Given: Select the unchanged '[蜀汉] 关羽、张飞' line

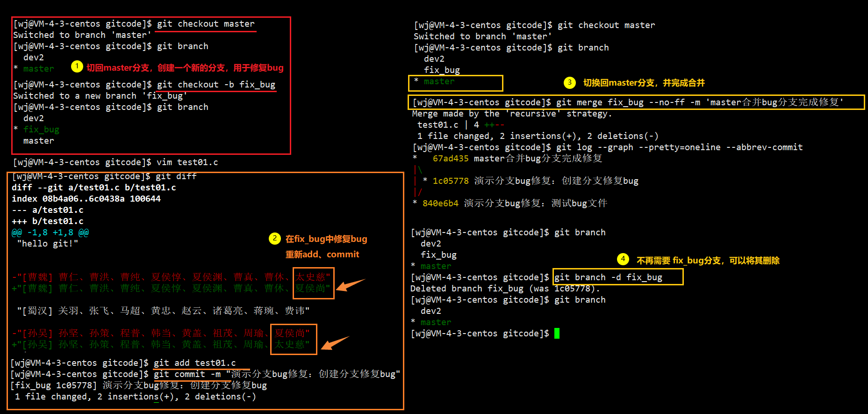Looking at the screenshot, I should pyautogui.click(x=163, y=311).
